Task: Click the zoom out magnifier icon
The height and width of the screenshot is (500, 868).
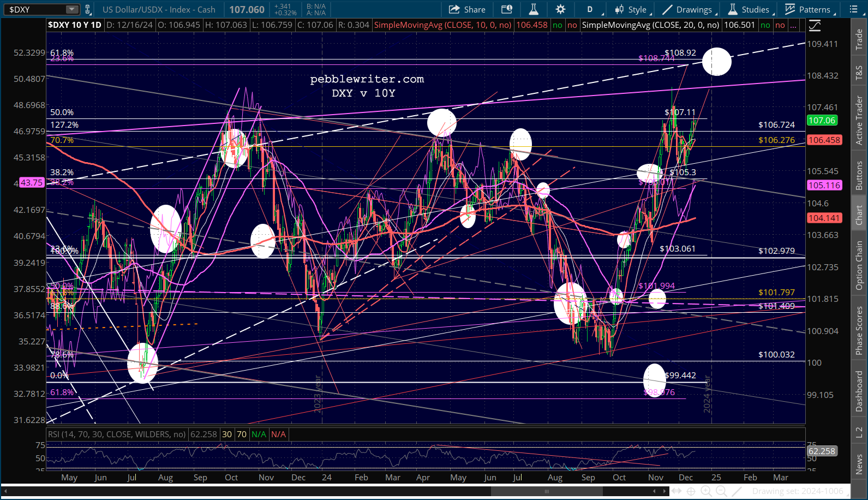Action: (x=721, y=491)
